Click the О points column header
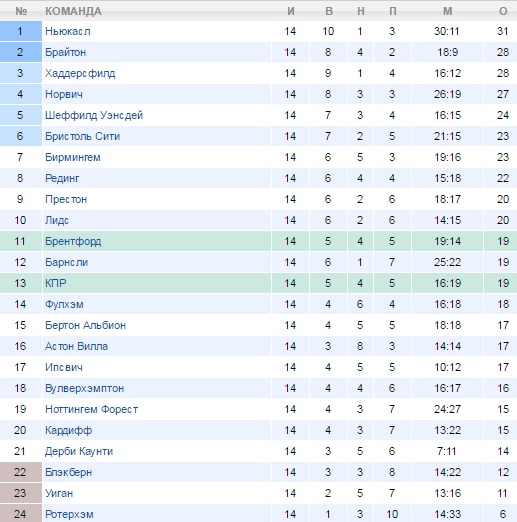Screen dimensions: 517x522 click(x=503, y=11)
